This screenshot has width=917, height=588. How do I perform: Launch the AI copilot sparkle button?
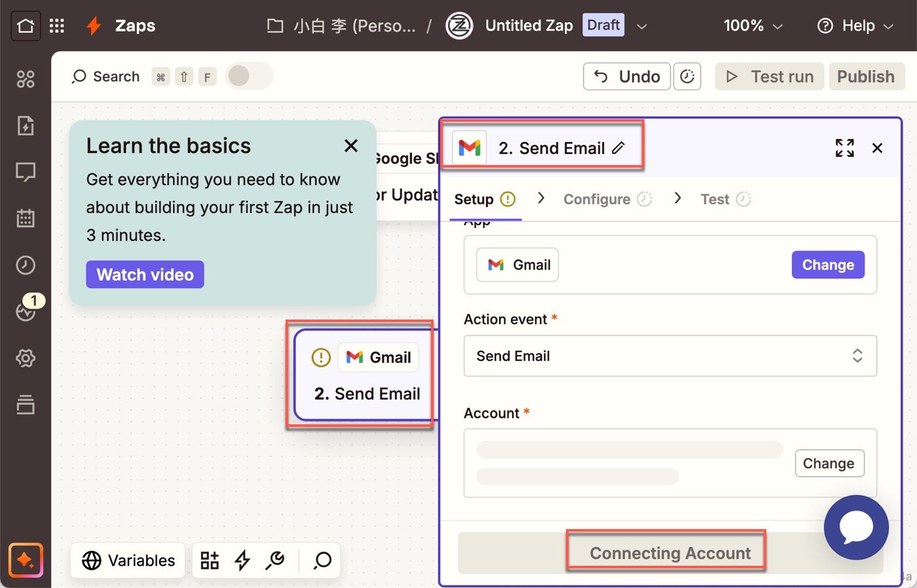[26, 560]
